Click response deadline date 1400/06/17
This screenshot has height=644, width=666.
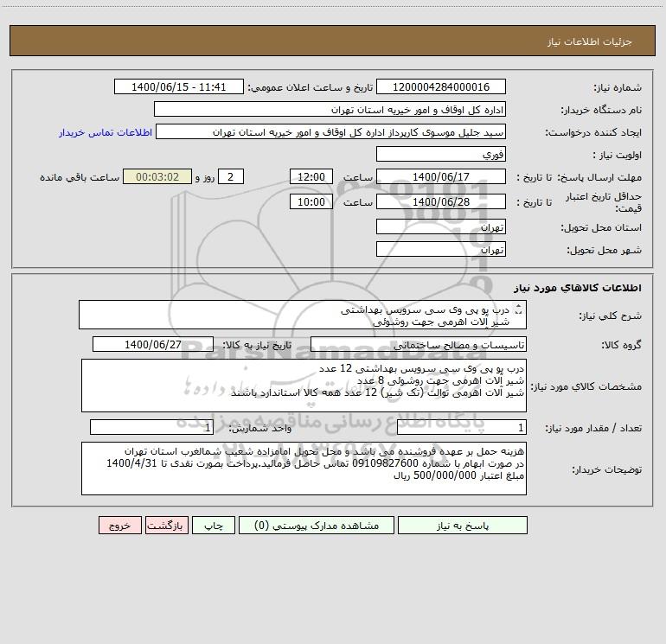(x=441, y=176)
